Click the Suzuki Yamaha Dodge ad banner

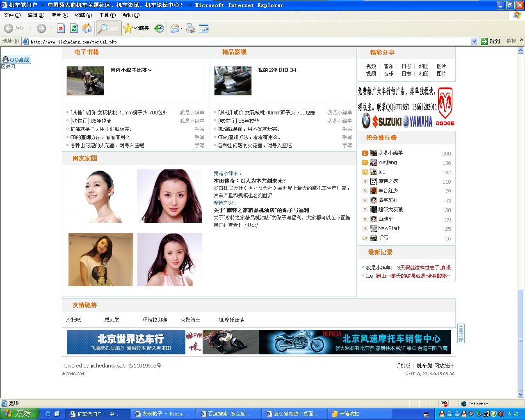406,107
